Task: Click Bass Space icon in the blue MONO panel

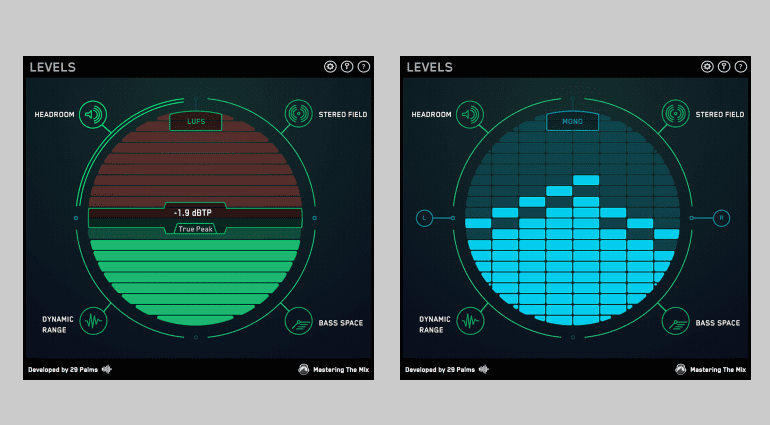Action: pyautogui.click(x=675, y=321)
